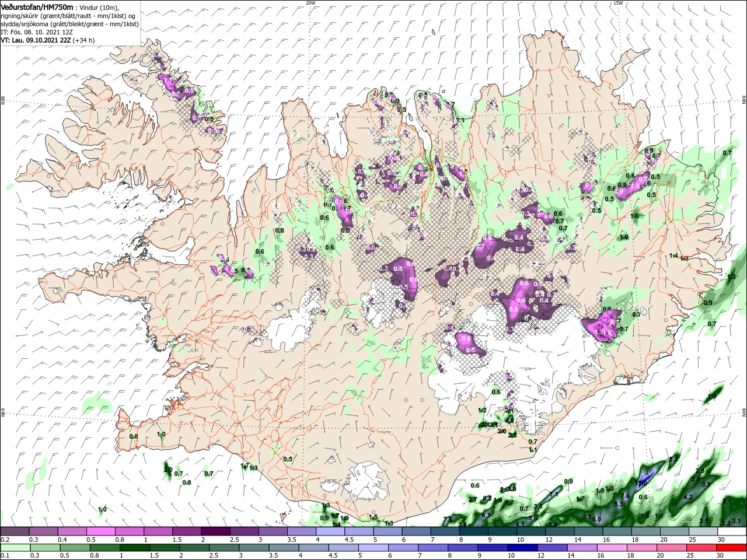Viewport: 747px width, 560px height.
Task: Click the '20W' longitude label
Action: tap(311, 3)
